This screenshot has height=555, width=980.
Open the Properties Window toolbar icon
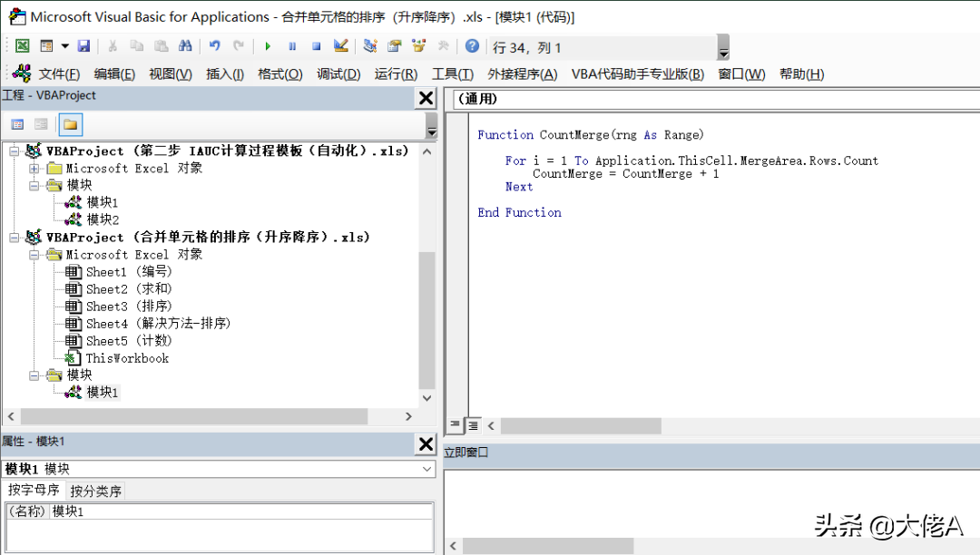click(395, 45)
